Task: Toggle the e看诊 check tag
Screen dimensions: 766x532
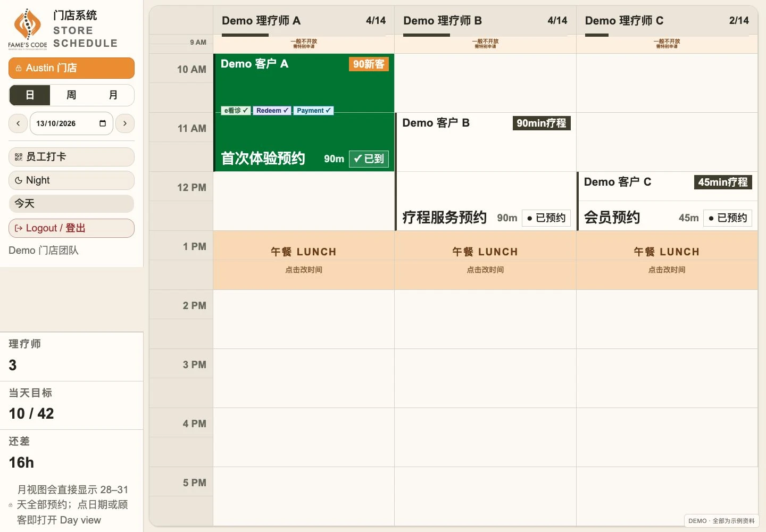Action: click(x=236, y=111)
